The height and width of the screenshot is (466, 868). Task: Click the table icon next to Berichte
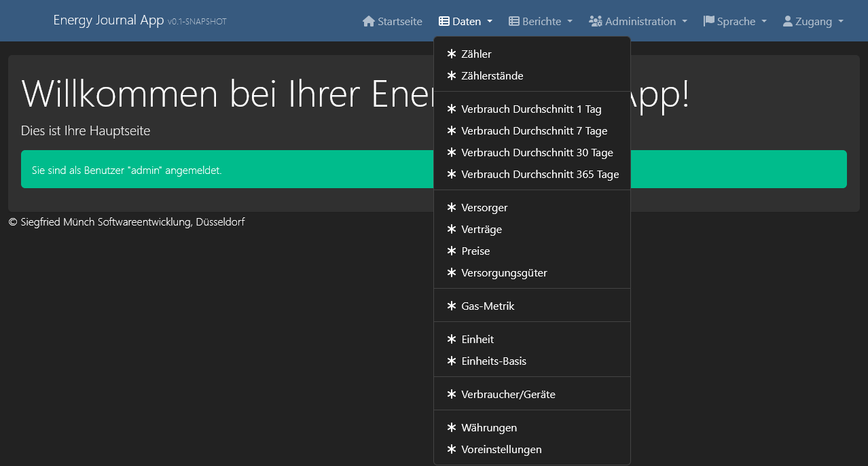pyautogui.click(x=514, y=21)
